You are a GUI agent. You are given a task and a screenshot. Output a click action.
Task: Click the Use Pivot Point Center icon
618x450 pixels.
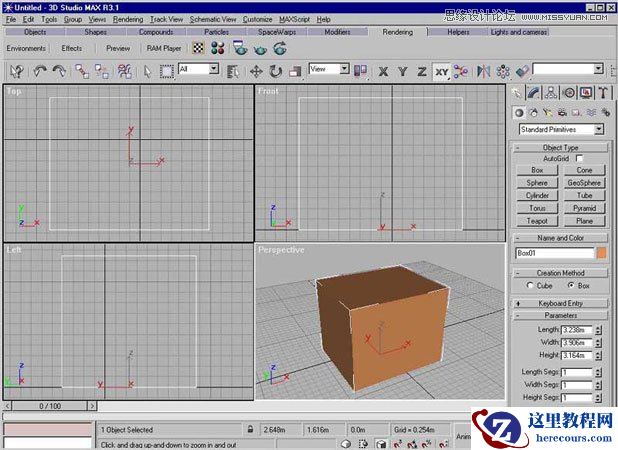click(360, 71)
